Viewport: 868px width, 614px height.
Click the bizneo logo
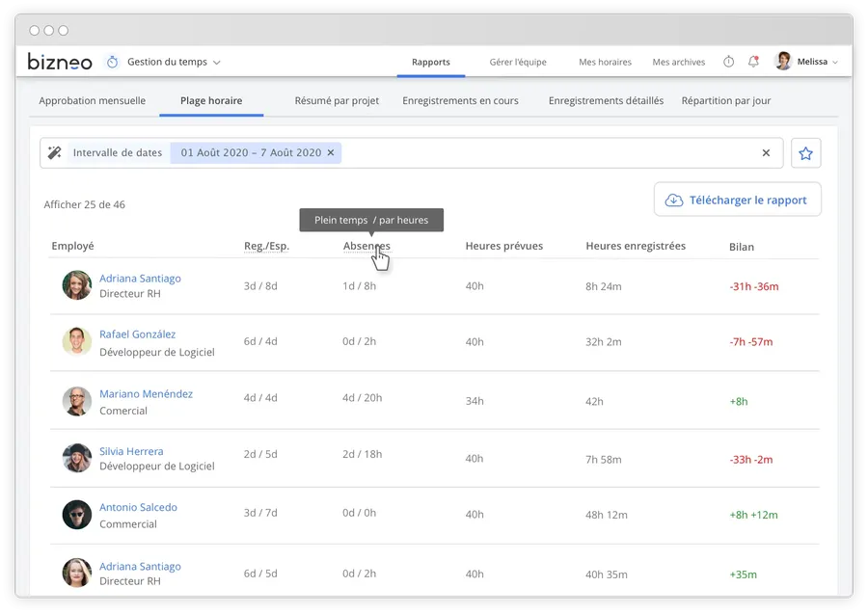(60, 62)
